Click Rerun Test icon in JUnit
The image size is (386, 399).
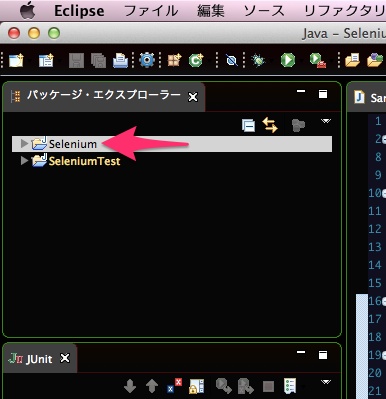point(223,386)
